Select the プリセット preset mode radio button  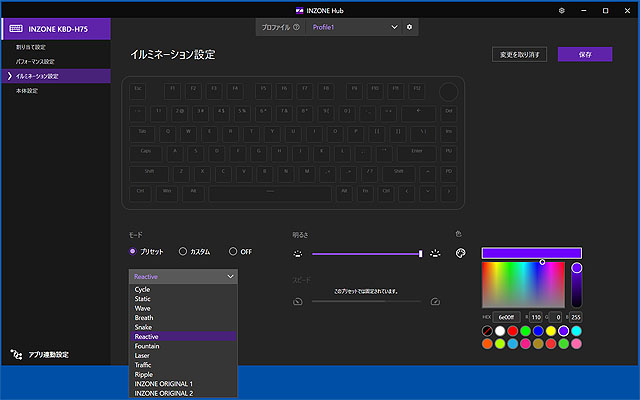(x=133, y=251)
